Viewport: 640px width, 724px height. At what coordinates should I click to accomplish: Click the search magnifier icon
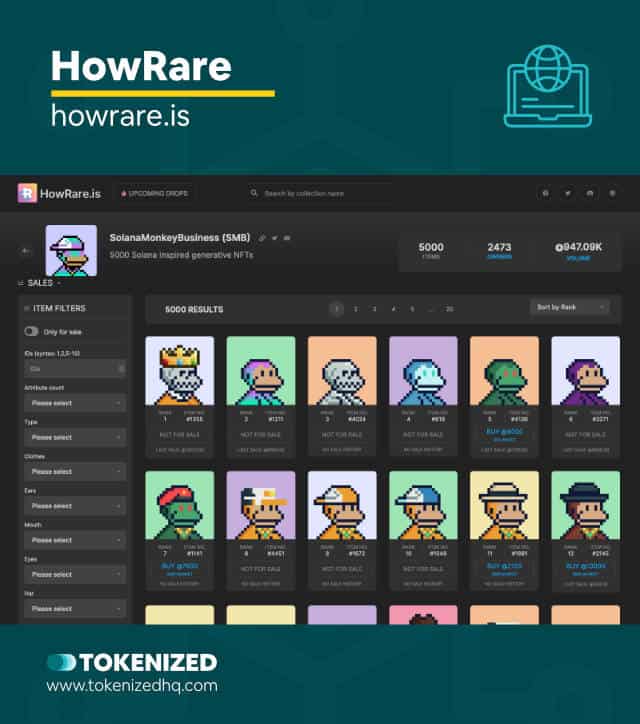coord(254,193)
